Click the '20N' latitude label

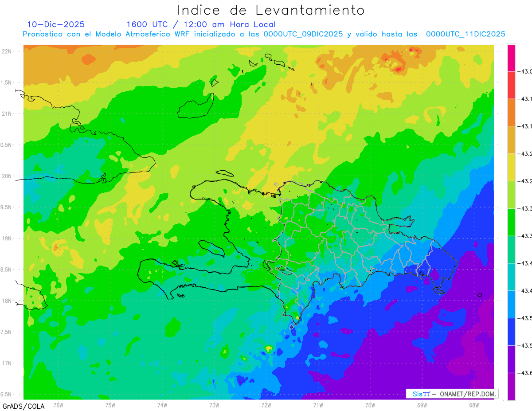pyautogui.click(x=7, y=176)
